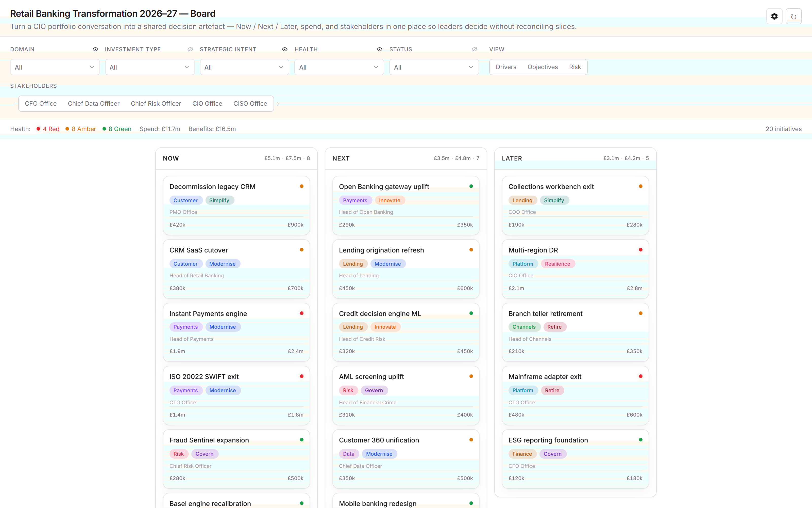Viewport: 812px width, 508px height.
Task: Toggle the Domain filter visibility eye
Action: click(x=95, y=49)
